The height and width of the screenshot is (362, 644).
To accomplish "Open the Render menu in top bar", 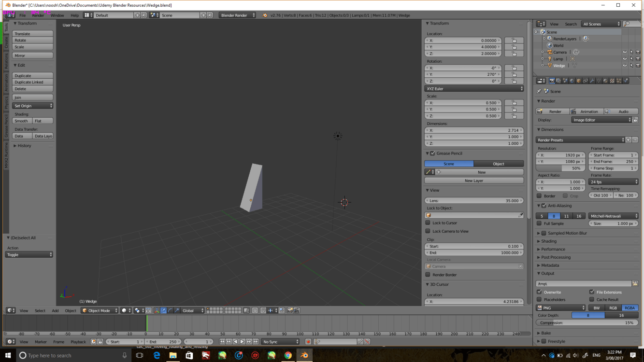I will click(38, 15).
